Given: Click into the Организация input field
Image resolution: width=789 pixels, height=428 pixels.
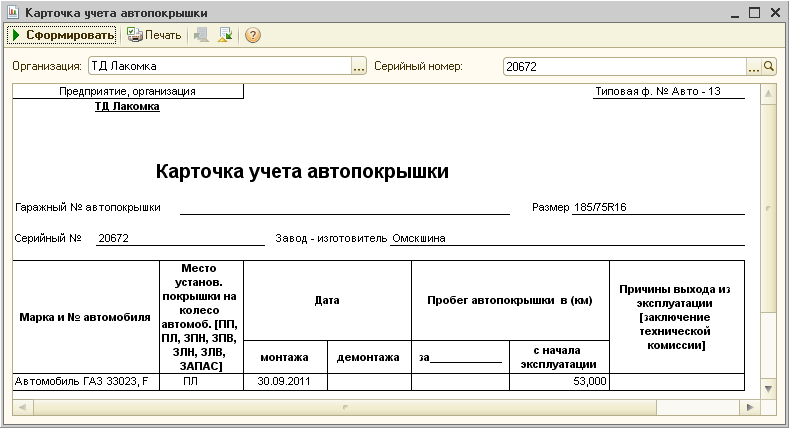Looking at the screenshot, I should (218, 67).
